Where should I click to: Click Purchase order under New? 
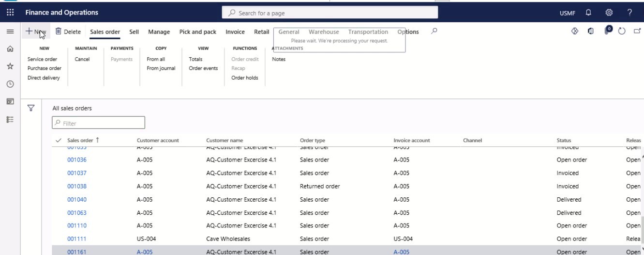45,68
